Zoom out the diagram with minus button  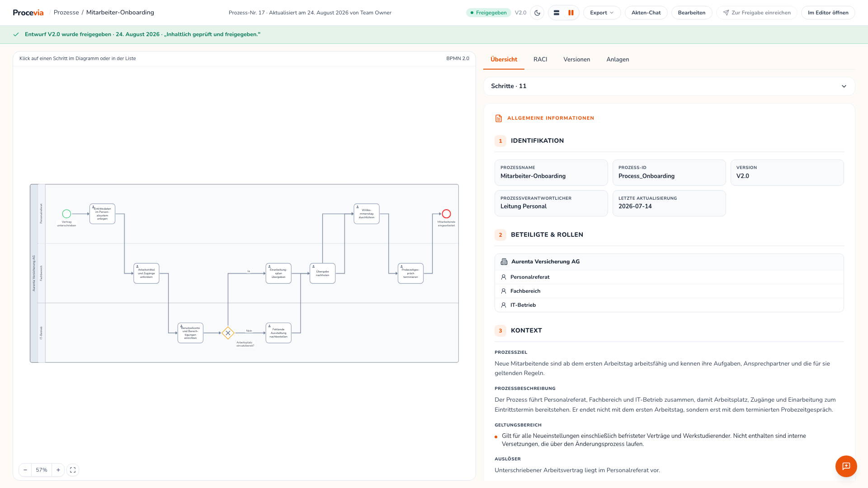pyautogui.click(x=25, y=470)
